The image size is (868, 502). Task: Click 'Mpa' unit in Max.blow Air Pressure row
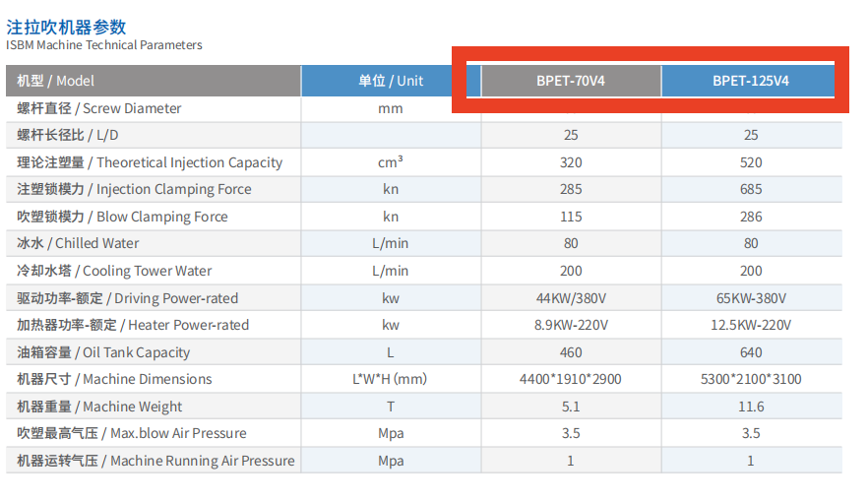391,434
